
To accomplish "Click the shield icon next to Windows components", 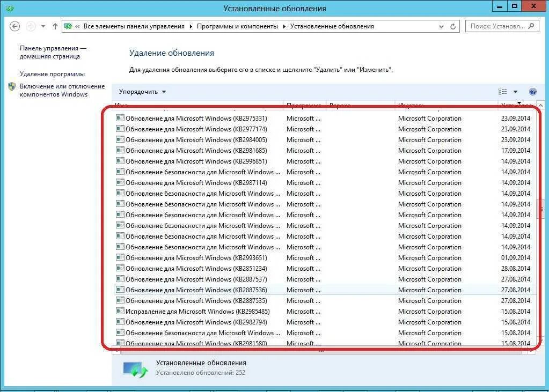I will [12, 86].
